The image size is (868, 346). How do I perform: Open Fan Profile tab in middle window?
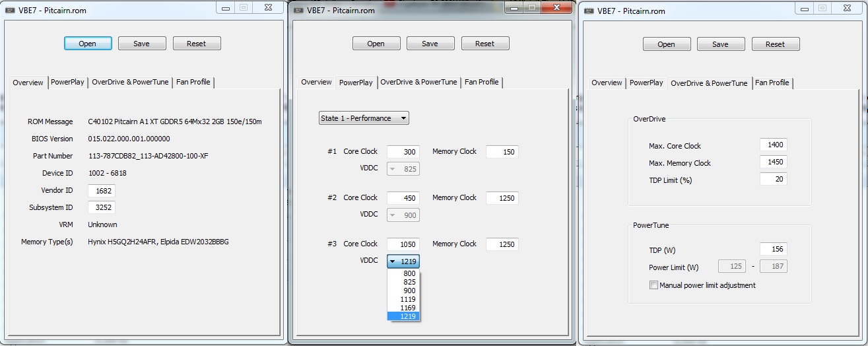(481, 83)
